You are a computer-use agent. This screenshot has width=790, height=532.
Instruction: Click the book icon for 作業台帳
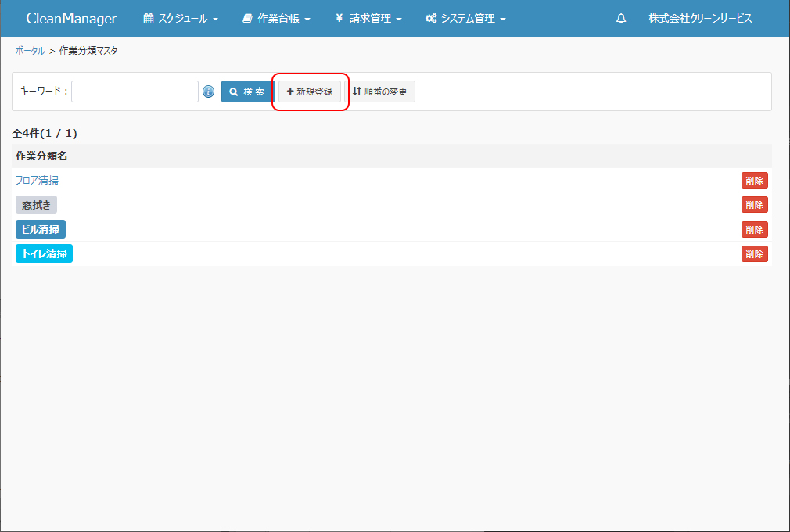pyautogui.click(x=247, y=19)
